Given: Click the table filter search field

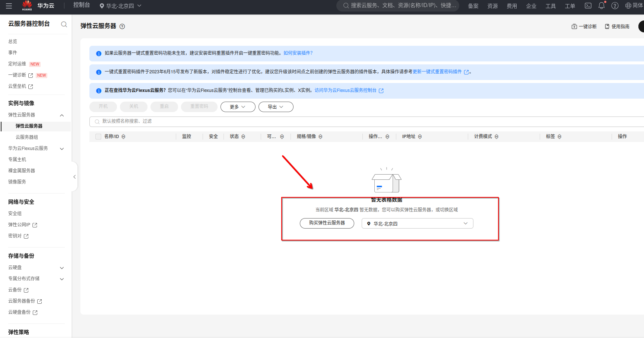Looking at the screenshot, I should 367,121.
